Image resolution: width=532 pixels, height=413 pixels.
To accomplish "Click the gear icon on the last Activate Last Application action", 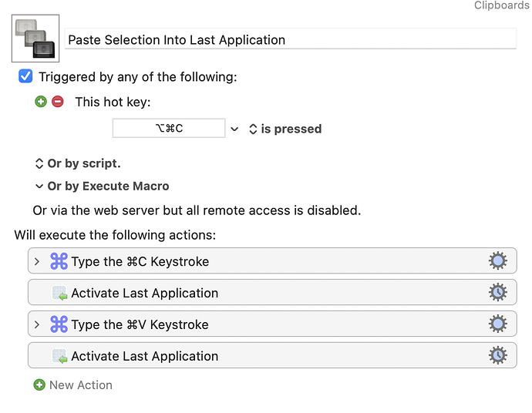I will (x=498, y=356).
